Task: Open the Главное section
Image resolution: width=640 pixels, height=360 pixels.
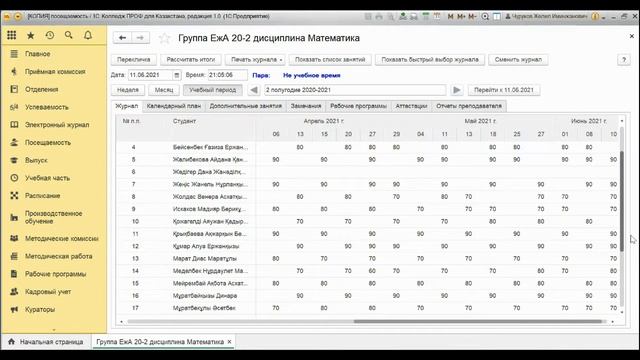Action: [38, 54]
